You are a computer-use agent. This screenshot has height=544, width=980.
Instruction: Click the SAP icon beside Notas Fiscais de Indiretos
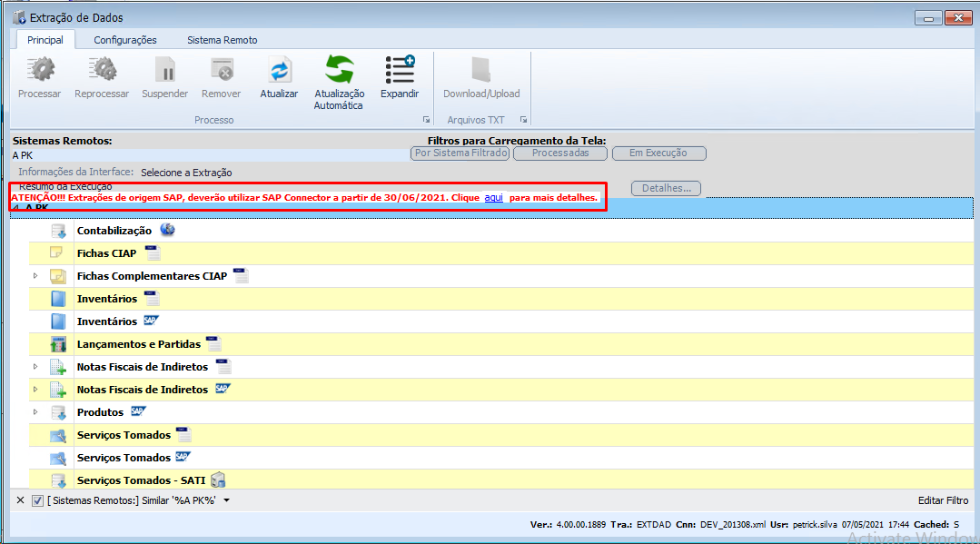pyautogui.click(x=223, y=389)
